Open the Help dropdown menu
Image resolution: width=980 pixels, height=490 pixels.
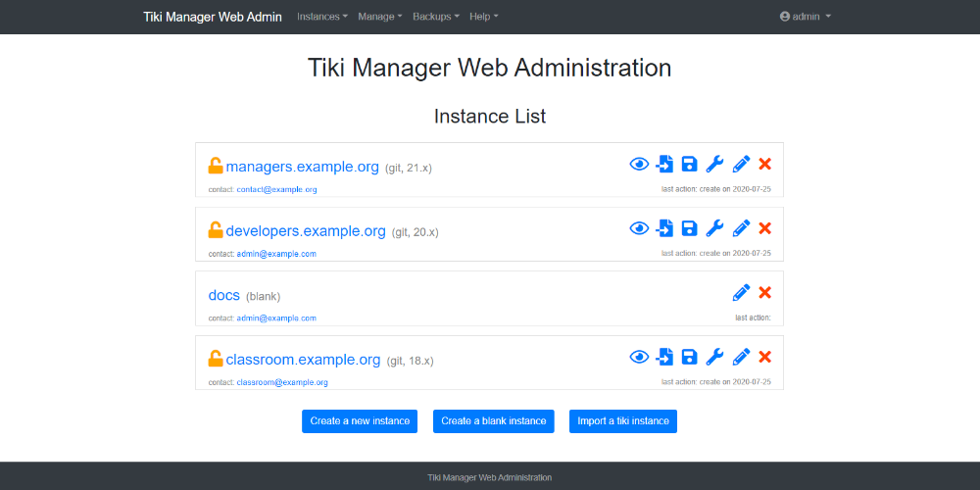point(484,17)
